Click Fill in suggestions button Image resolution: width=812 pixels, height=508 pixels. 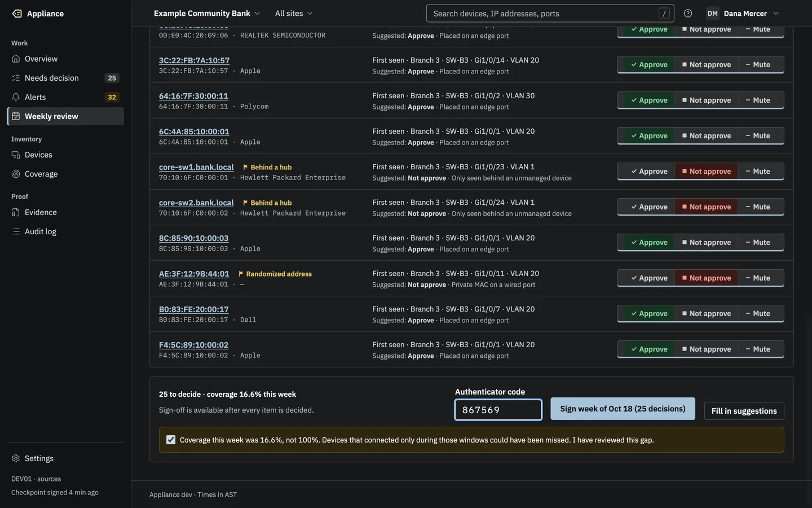[x=744, y=411]
